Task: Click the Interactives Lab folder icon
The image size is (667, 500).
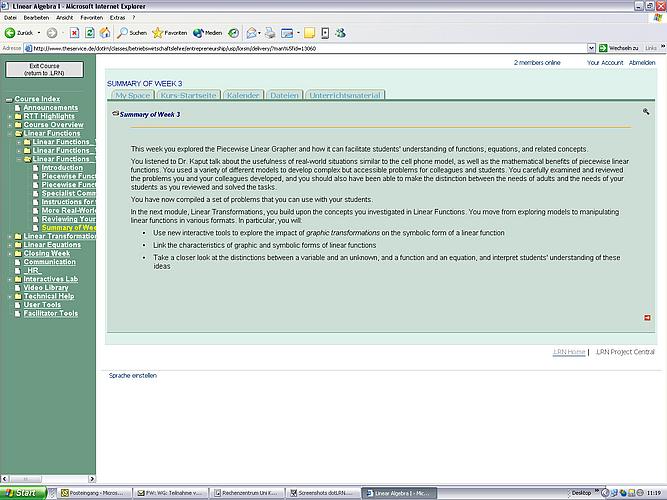Action: (x=18, y=279)
